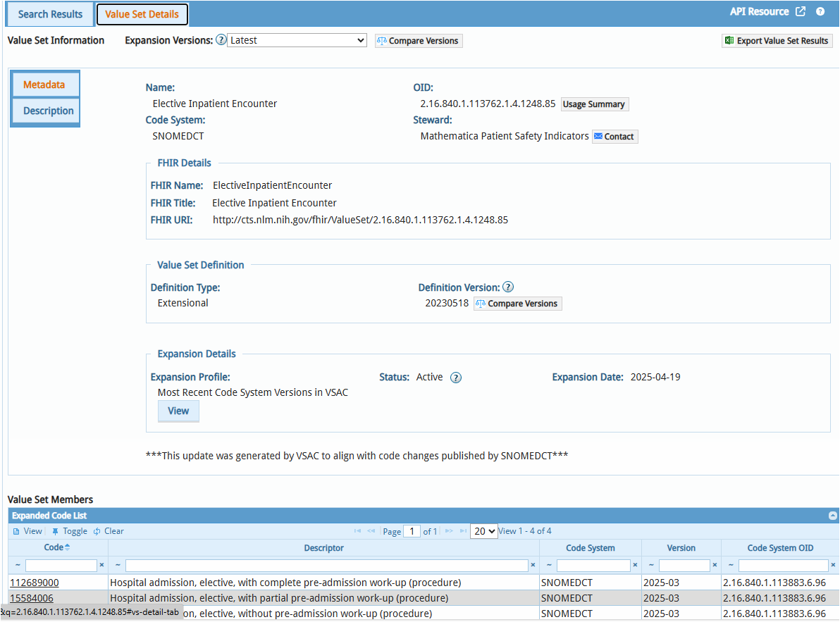Screen dimensions: 840x622
Task: Click the Clear refresh icon in the code list toolbar
Action: click(x=97, y=532)
